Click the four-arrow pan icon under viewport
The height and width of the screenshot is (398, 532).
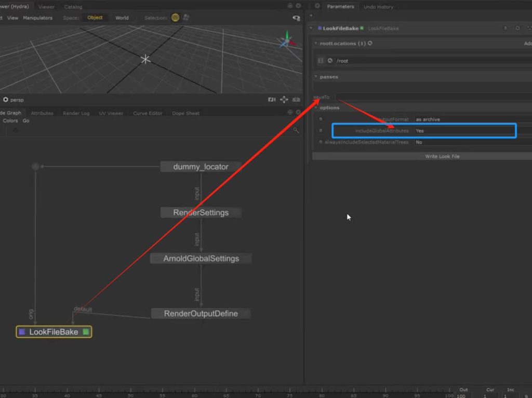[x=284, y=100]
